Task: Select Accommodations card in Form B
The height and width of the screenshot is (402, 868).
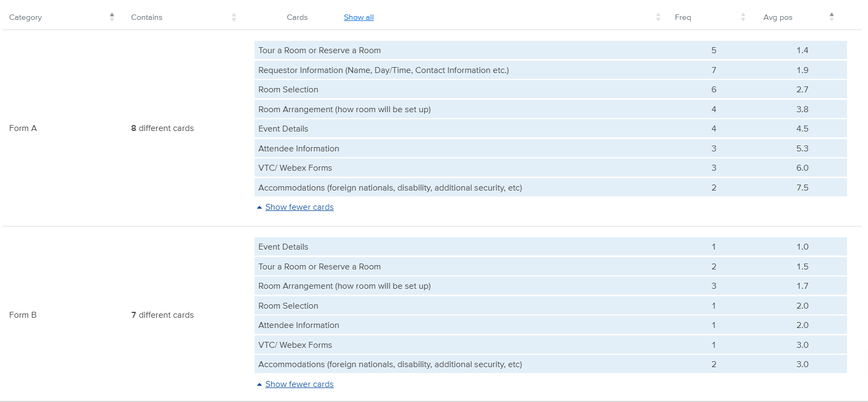Action: pyautogui.click(x=389, y=364)
